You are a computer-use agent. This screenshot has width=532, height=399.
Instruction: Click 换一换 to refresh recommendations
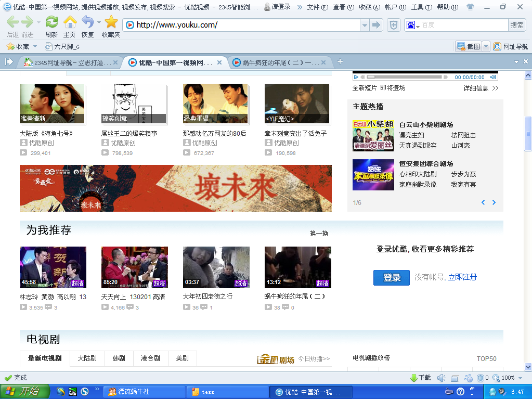[319, 234]
